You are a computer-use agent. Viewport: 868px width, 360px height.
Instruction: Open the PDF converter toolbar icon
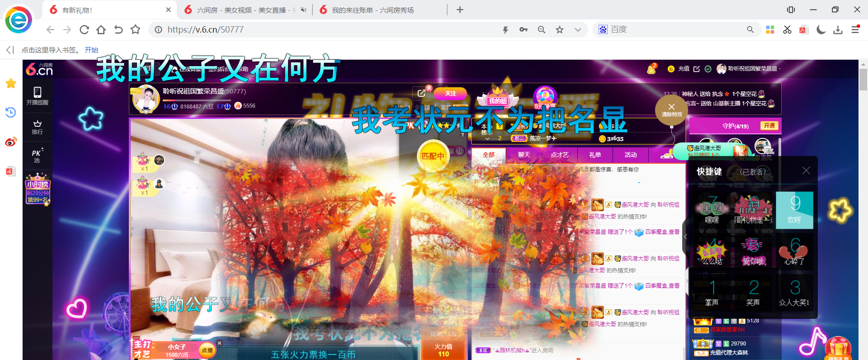804,30
